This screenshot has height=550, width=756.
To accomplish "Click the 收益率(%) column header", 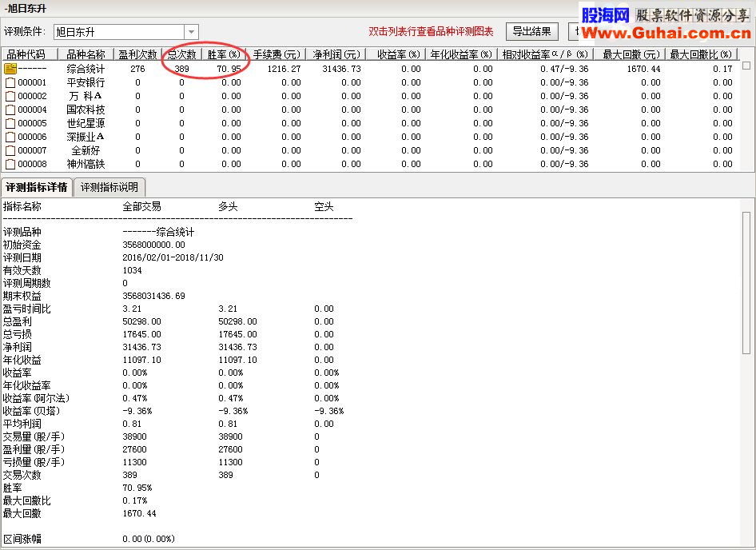I will (396, 54).
